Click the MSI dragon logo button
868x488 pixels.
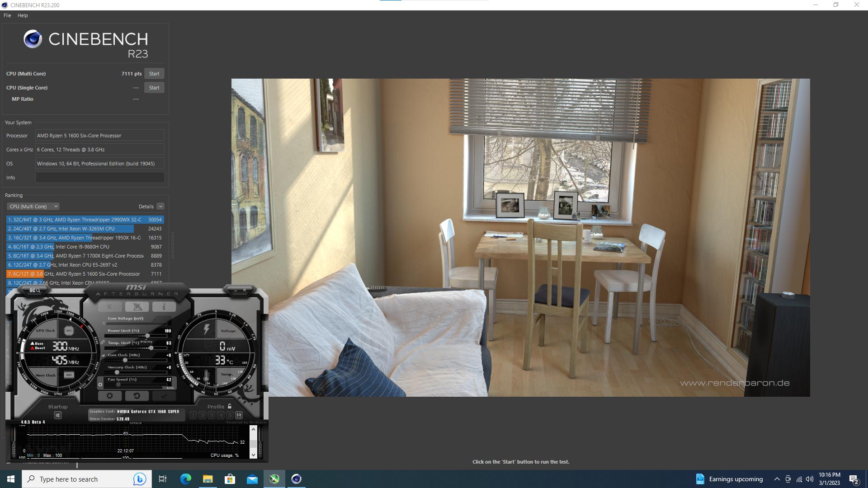(137, 307)
